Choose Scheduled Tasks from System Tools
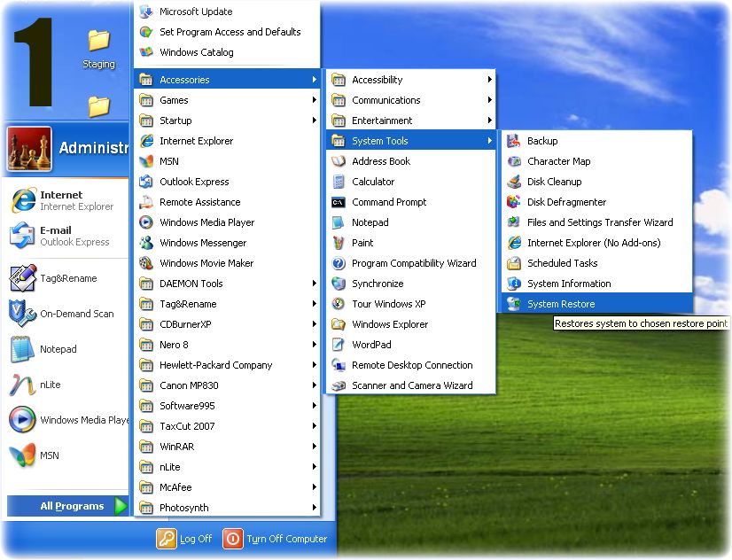This screenshot has width=732, height=560. tap(562, 263)
